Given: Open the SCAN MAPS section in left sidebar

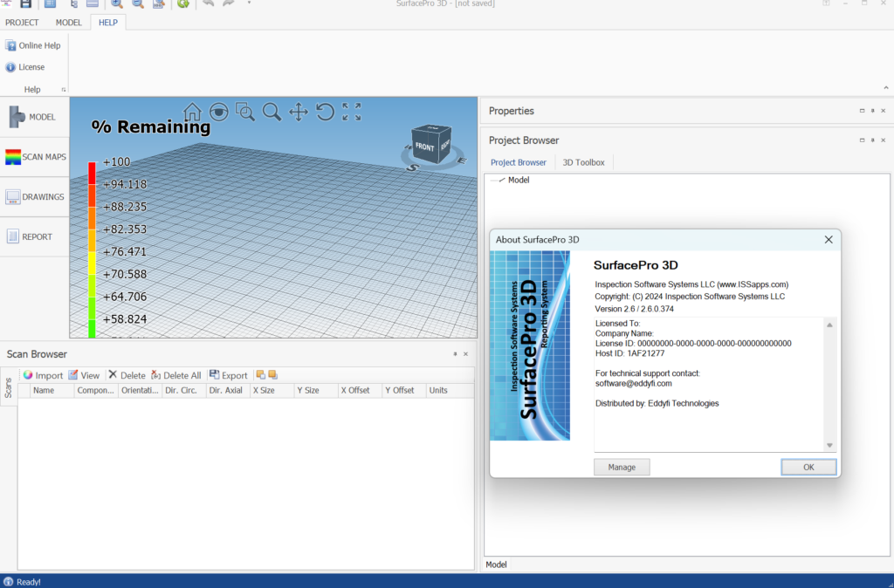Looking at the screenshot, I should pyautogui.click(x=34, y=157).
